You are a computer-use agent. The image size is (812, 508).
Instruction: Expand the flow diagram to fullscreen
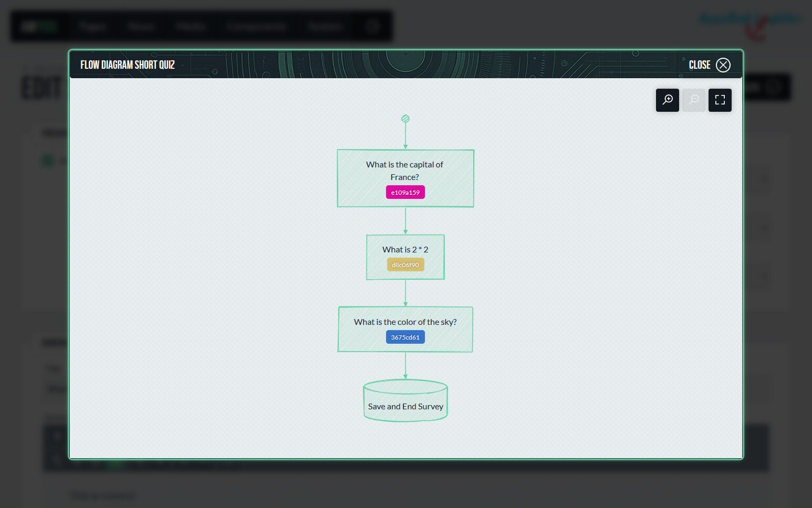point(720,100)
